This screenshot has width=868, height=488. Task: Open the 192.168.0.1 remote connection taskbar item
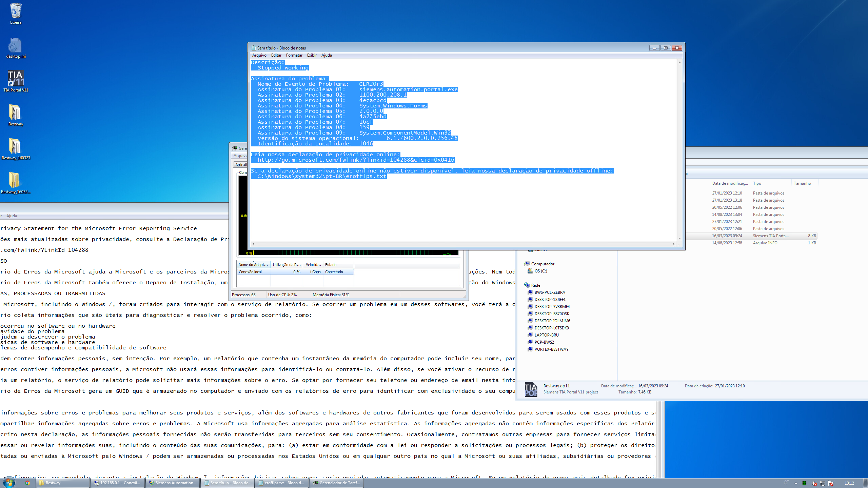coord(117,483)
